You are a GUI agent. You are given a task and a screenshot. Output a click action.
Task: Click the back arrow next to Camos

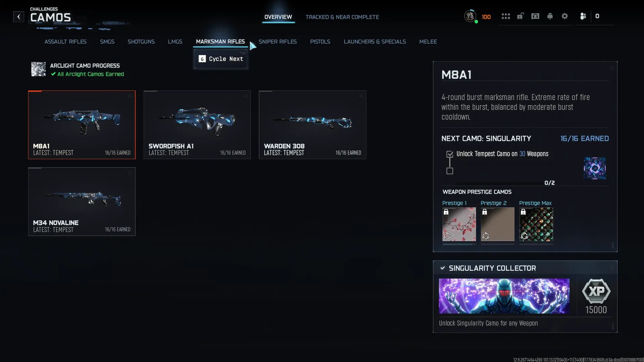point(19,16)
